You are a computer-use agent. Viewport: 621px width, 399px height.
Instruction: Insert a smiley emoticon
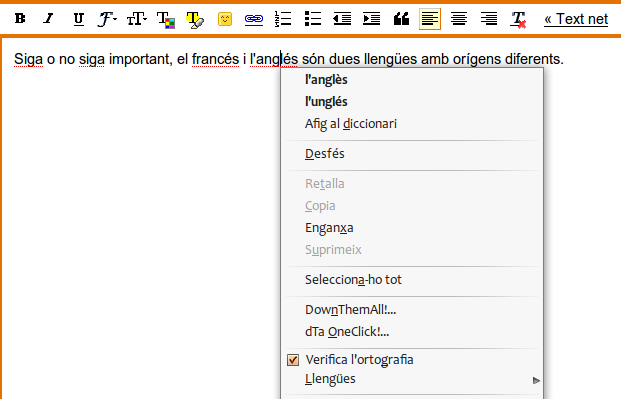(x=225, y=19)
